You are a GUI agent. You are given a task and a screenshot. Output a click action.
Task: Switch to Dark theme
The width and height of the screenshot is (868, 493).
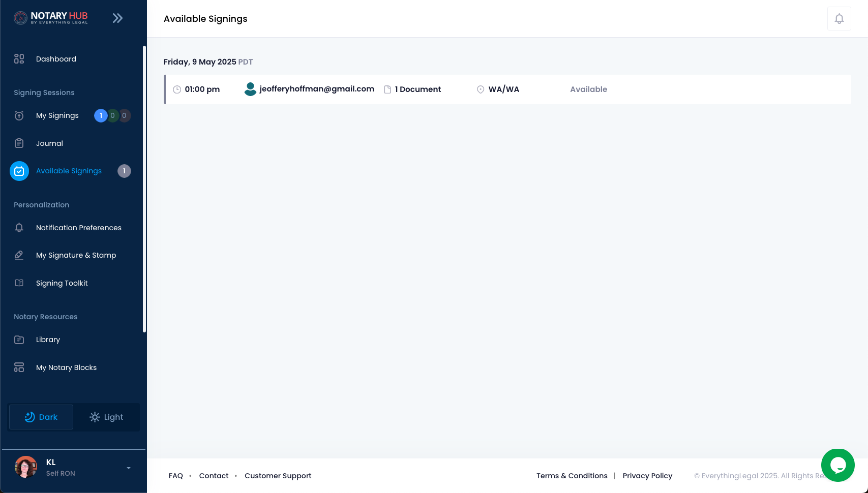[x=41, y=417]
